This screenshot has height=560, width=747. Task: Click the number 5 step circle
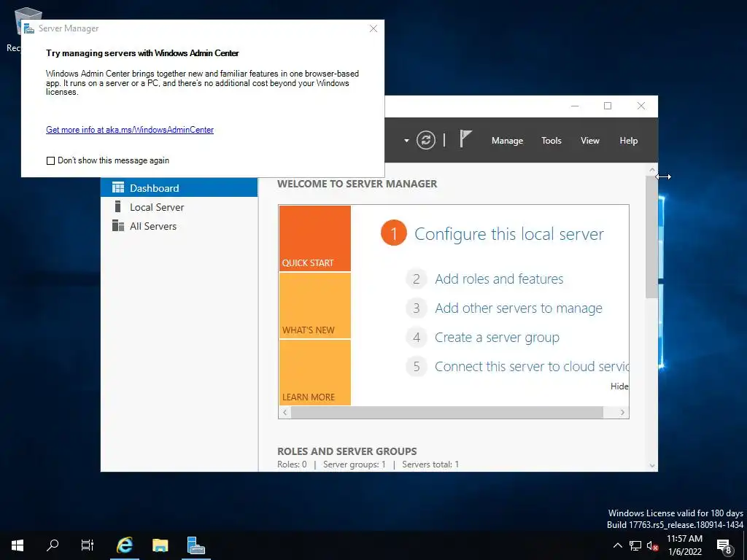click(x=417, y=366)
